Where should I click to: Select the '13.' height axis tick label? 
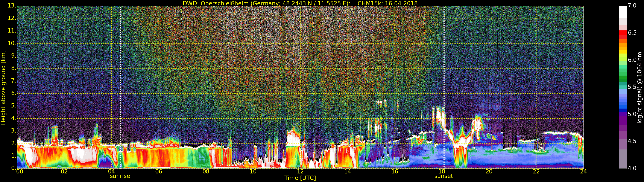(12, 6)
